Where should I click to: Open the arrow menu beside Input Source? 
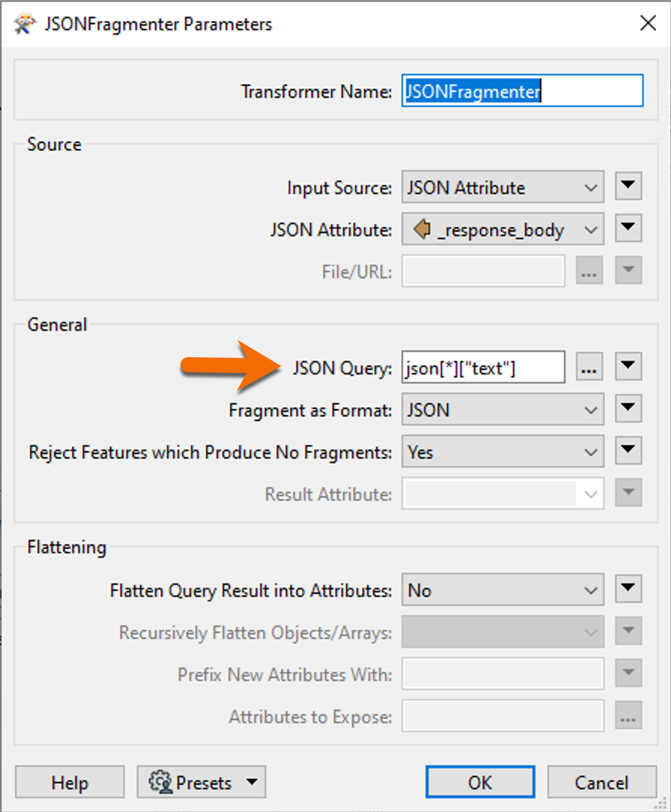628,186
